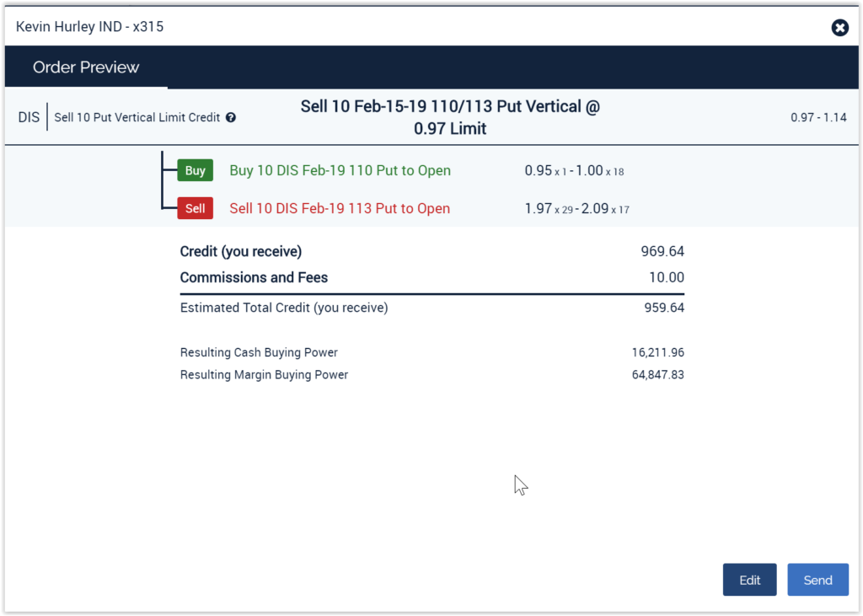The width and height of the screenshot is (863, 616).
Task: Click the Resulting Margin Buying Power value
Action: point(656,374)
